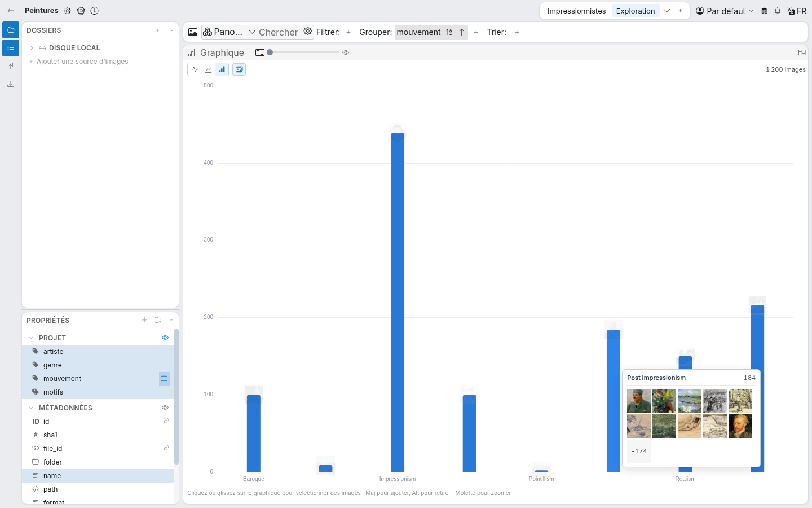Switch to the Impressionnistes tab

pyautogui.click(x=576, y=11)
